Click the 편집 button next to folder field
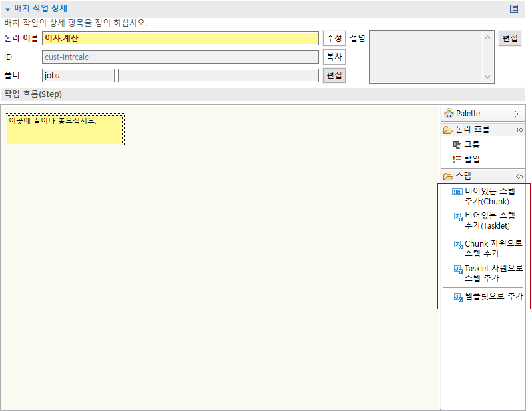This screenshot has width=532, height=411. (x=334, y=75)
